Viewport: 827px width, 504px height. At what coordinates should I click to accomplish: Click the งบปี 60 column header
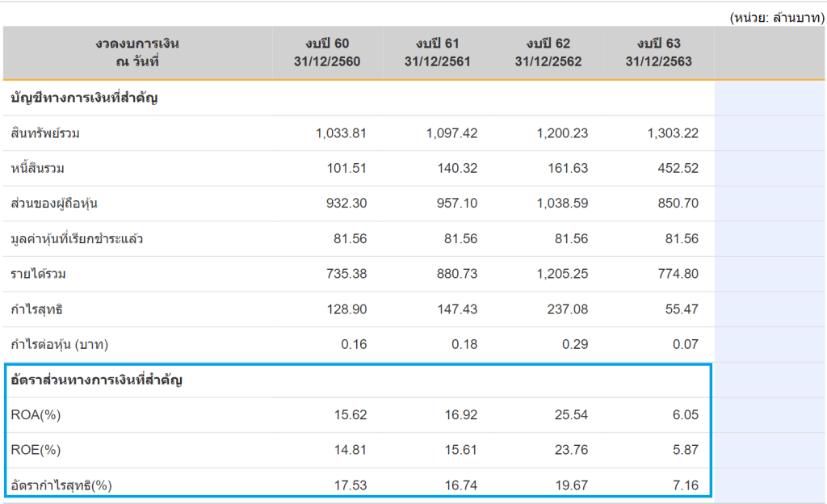coord(329,52)
